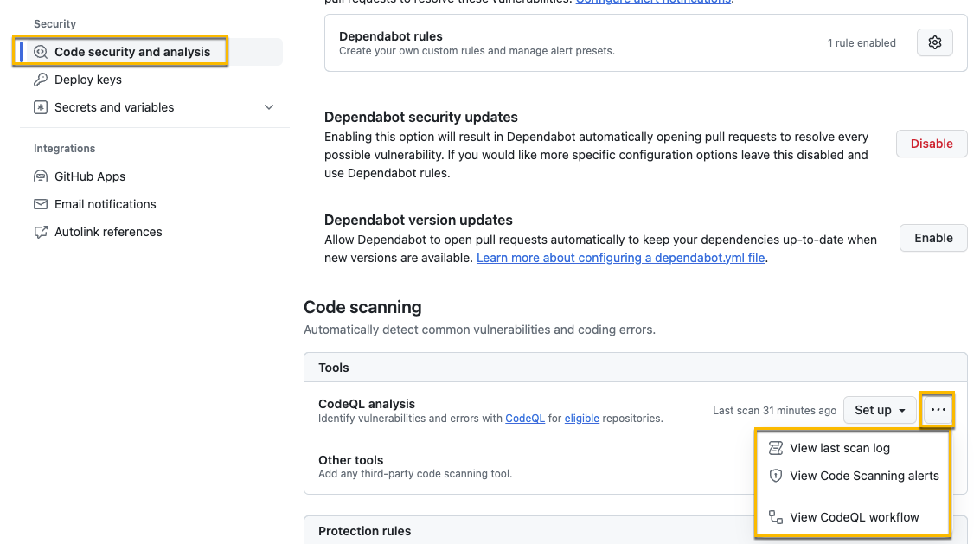980x544 pixels.
Task: Click the log icon for last scan
Action: point(776,448)
